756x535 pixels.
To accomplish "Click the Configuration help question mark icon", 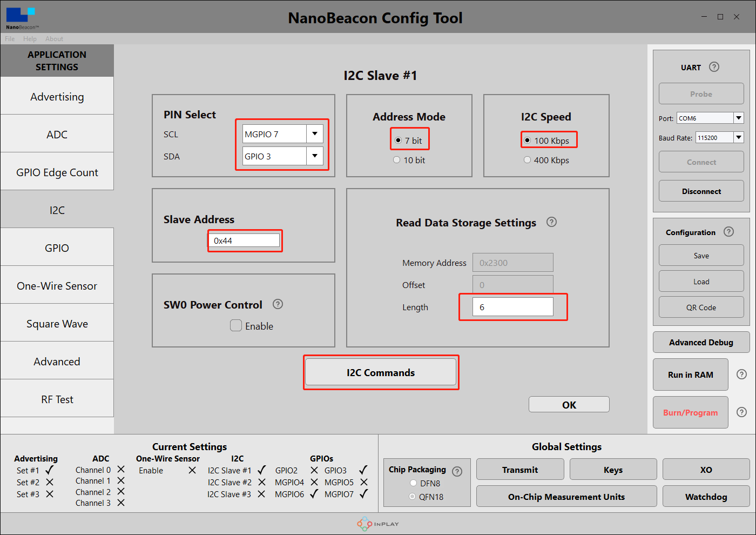I will point(728,232).
